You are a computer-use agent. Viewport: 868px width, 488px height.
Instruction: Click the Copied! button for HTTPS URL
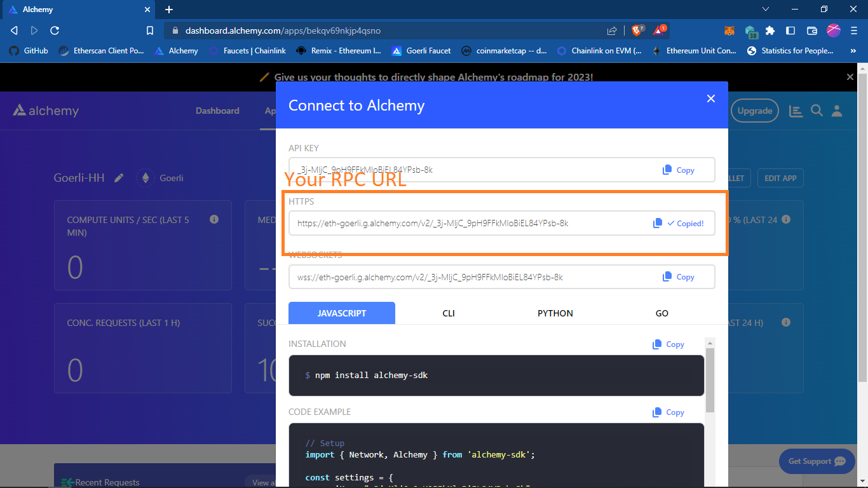tap(678, 224)
